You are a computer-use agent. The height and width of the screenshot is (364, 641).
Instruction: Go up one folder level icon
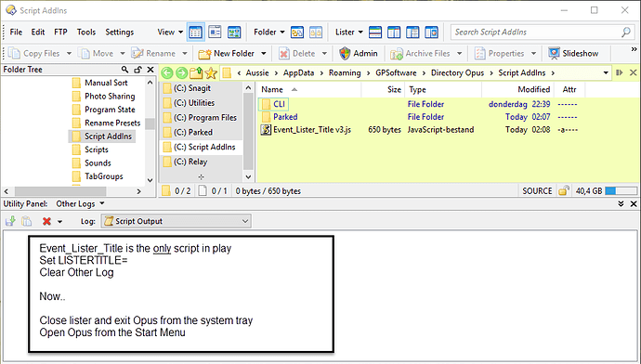tap(196, 73)
